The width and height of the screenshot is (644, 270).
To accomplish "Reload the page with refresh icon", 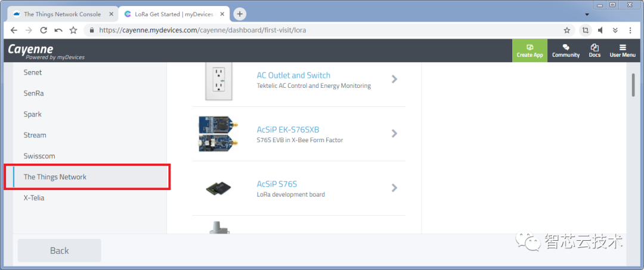I will pos(44,30).
